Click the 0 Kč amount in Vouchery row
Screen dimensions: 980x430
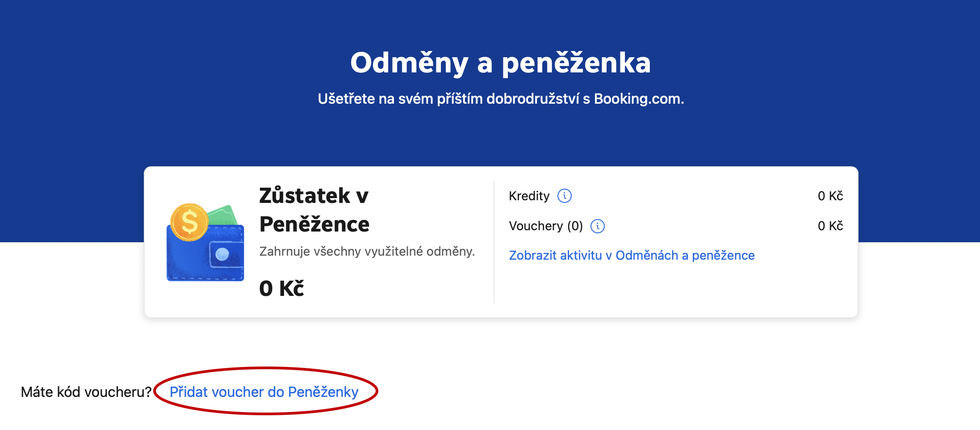point(830,226)
